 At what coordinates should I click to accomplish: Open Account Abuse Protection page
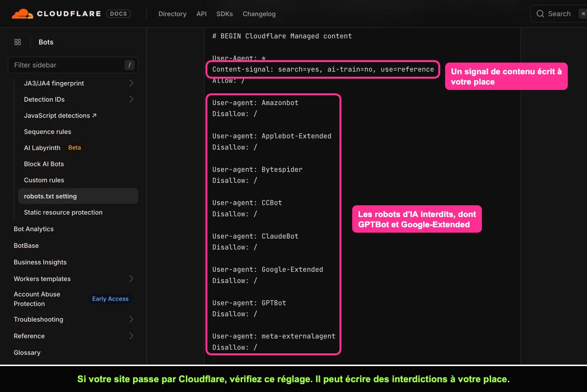pos(37,299)
